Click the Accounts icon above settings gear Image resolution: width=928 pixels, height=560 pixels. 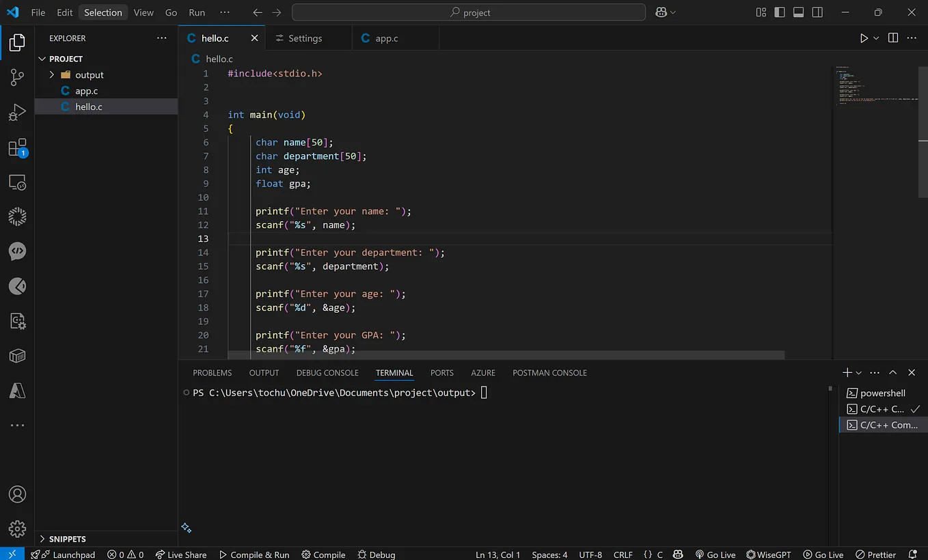(x=17, y=494)
